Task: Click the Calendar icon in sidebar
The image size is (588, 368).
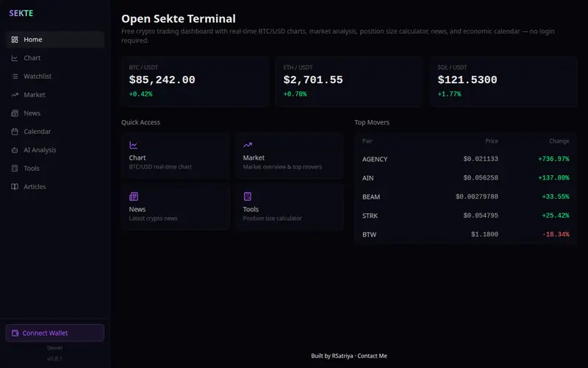Action: click(x=15, y=132)
